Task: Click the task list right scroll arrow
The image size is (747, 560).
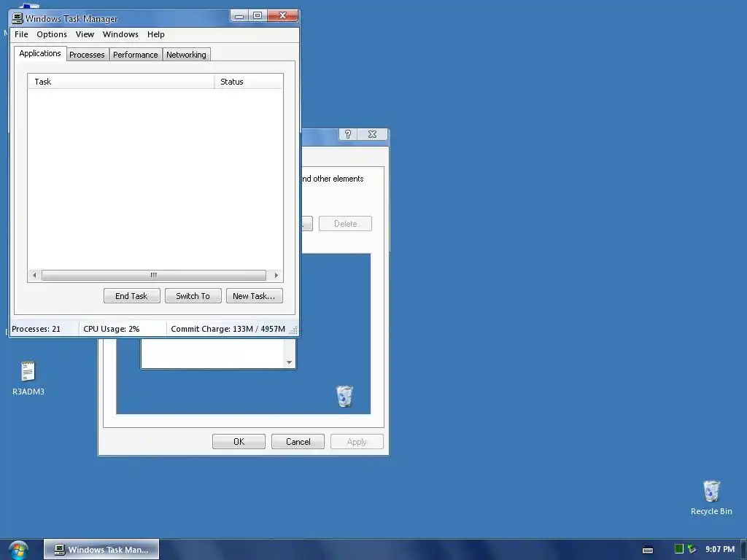Action: (276, 275)
